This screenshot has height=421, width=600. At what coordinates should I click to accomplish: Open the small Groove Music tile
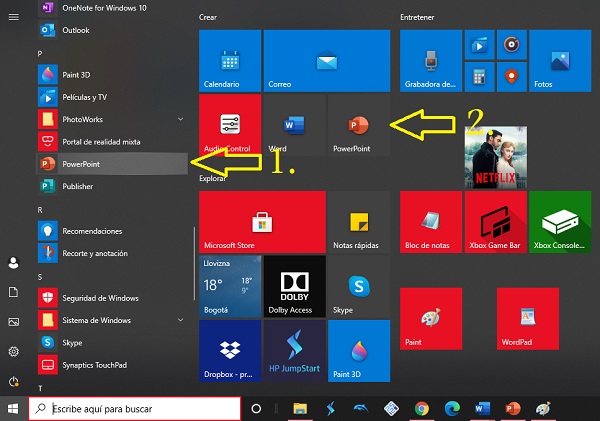click(x=512, y=45)
